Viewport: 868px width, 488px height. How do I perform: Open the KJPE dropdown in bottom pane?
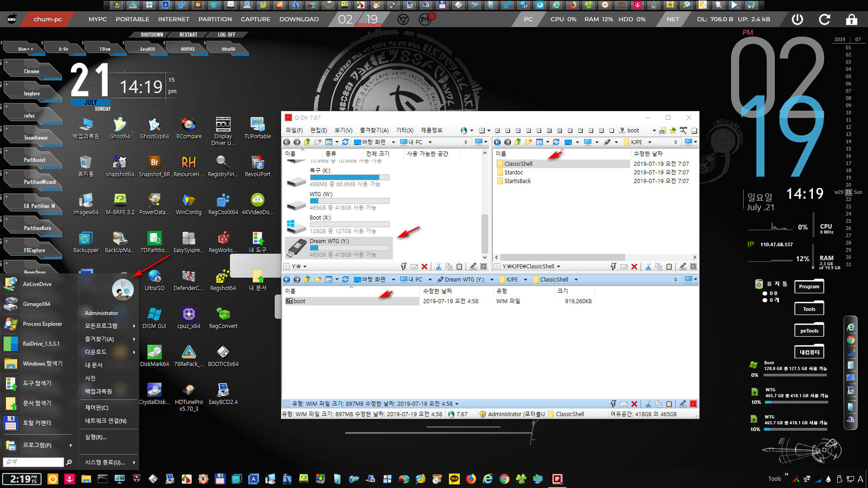[x=525, y=279]
